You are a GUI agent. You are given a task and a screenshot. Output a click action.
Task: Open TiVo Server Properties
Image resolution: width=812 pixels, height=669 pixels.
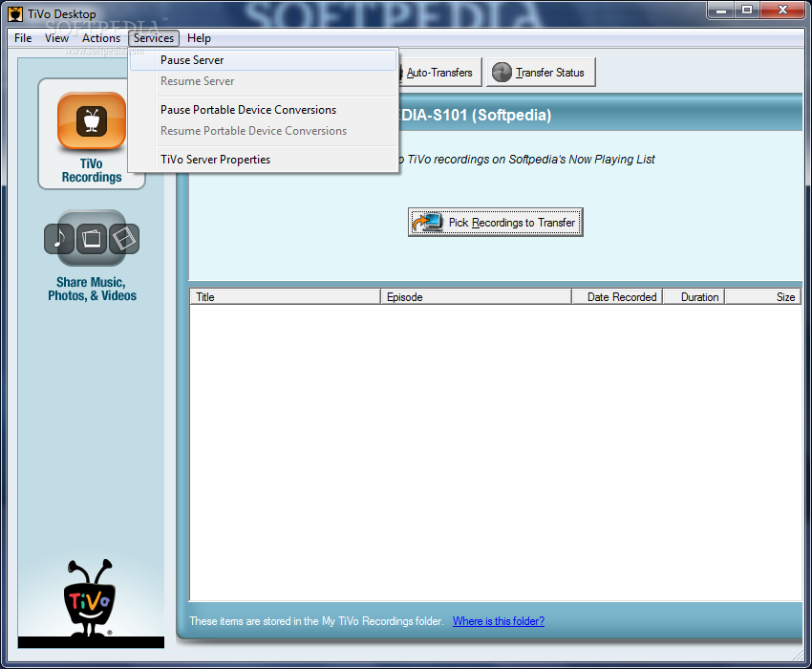263,160
